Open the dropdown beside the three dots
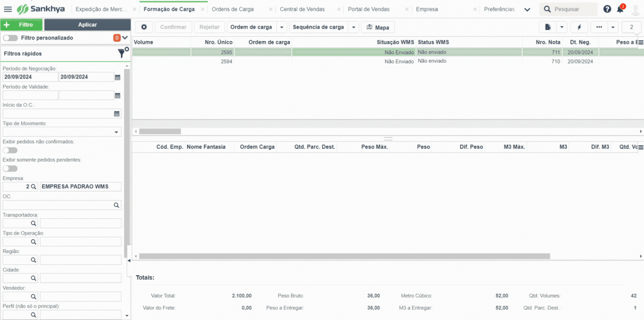 [613, 27]
